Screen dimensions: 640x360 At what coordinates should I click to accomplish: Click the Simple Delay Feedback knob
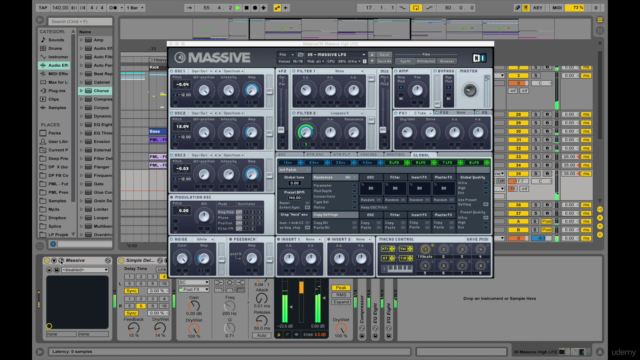(134, 327)
